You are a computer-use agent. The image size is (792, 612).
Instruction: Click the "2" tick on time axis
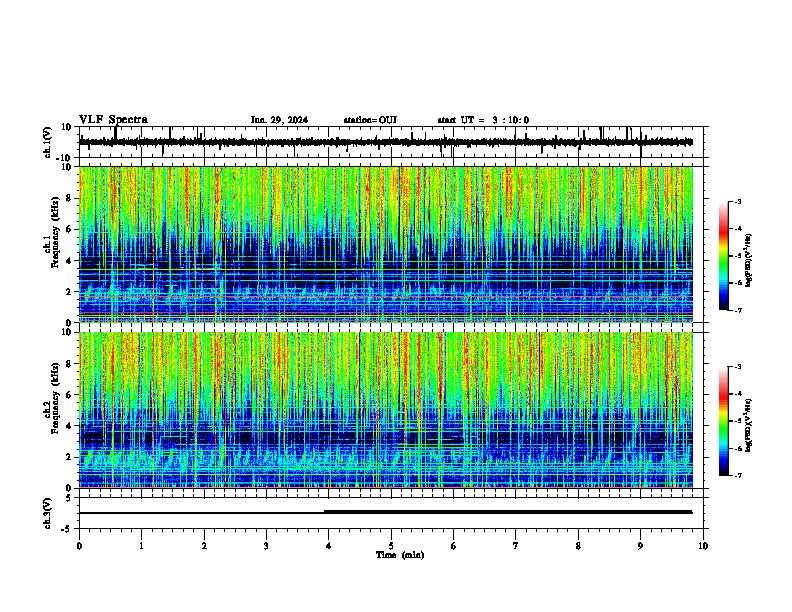click(204, 546)
